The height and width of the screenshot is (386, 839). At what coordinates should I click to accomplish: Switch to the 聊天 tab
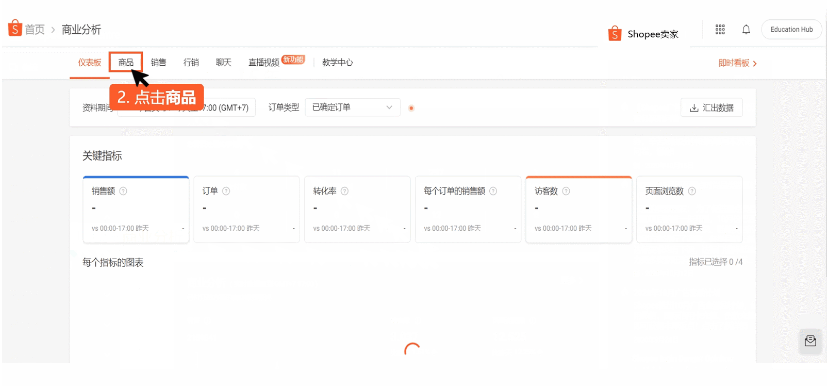[x=224, y=63]
